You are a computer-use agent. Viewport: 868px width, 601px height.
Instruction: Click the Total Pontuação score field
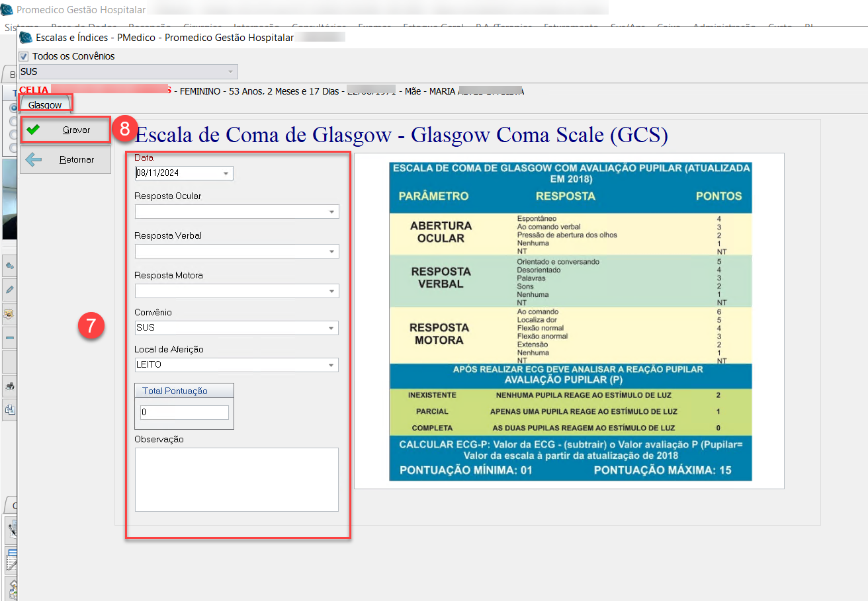[184, 413]
